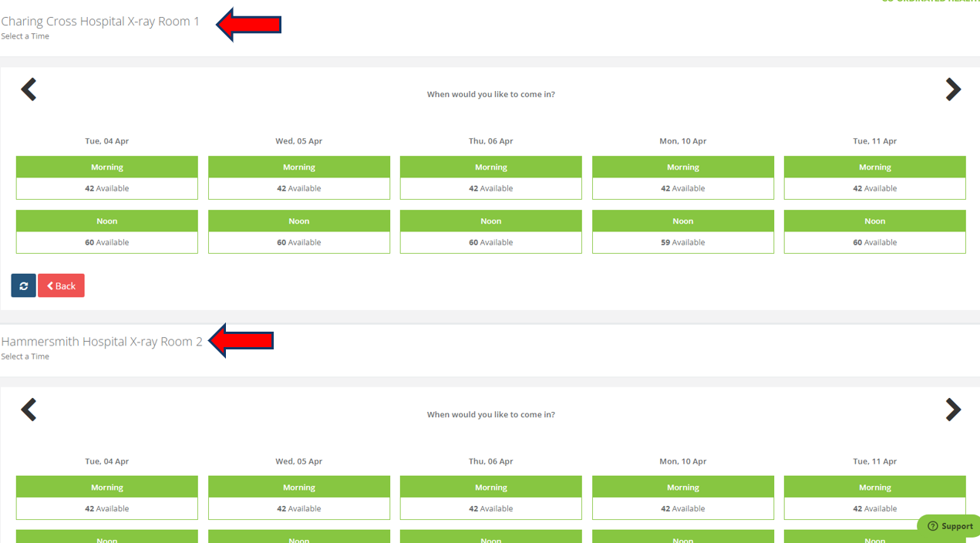Pick Charing Cross Morning slot on Tue 04 Apr

(x=107, y=177)
